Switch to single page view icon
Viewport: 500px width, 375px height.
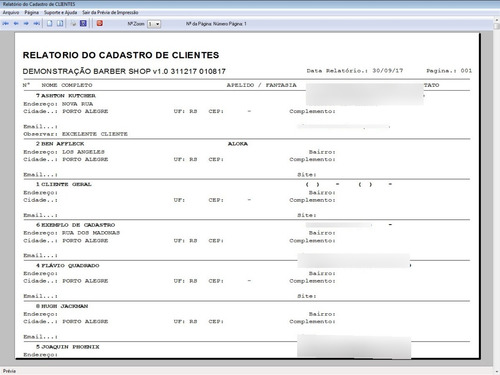pyautogui.click(x=50, y=23)
